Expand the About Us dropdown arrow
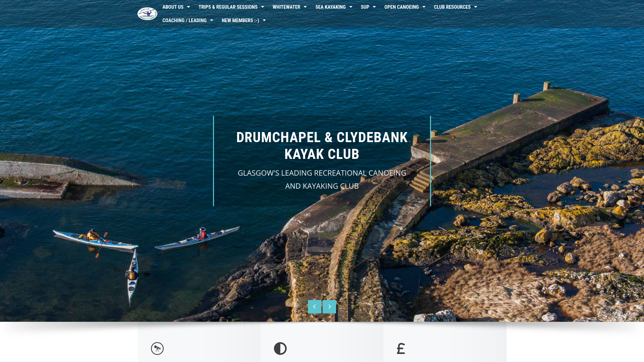This screenshot has width=644, height=362. point(189,7)
